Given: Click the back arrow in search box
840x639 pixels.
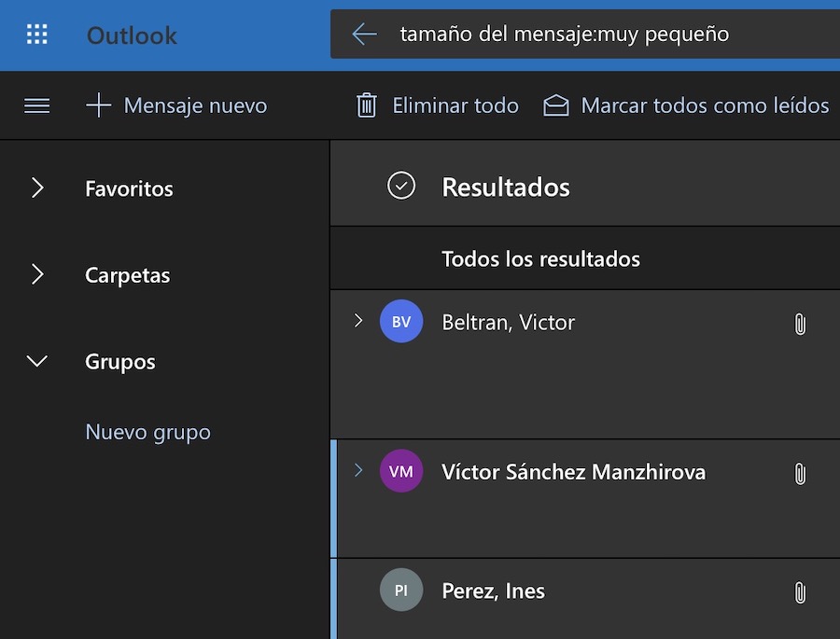Looking at the screenshot, I should point(364,35).
